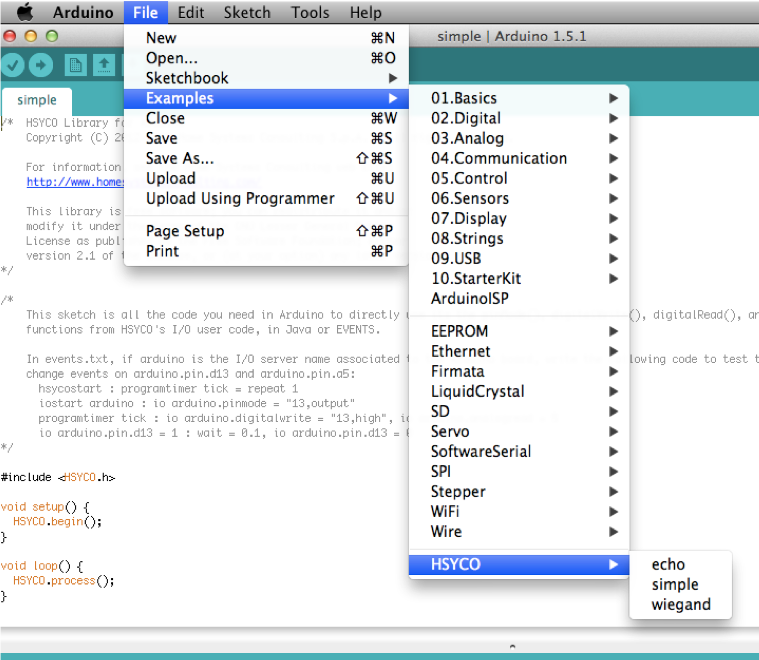759x660 pixels.
Task: Open the Tools menu
Action: tap(310, 12)
